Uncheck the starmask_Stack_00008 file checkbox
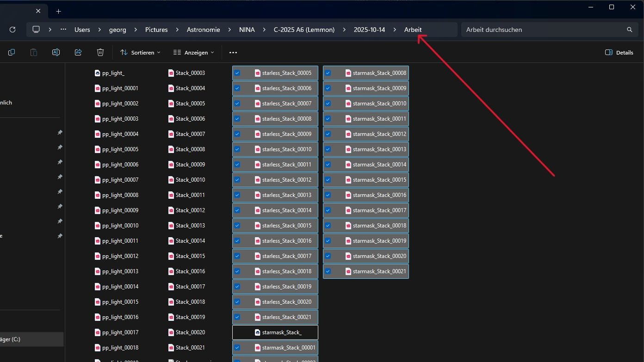Screen dimensions: 644x362 (328, 73)
